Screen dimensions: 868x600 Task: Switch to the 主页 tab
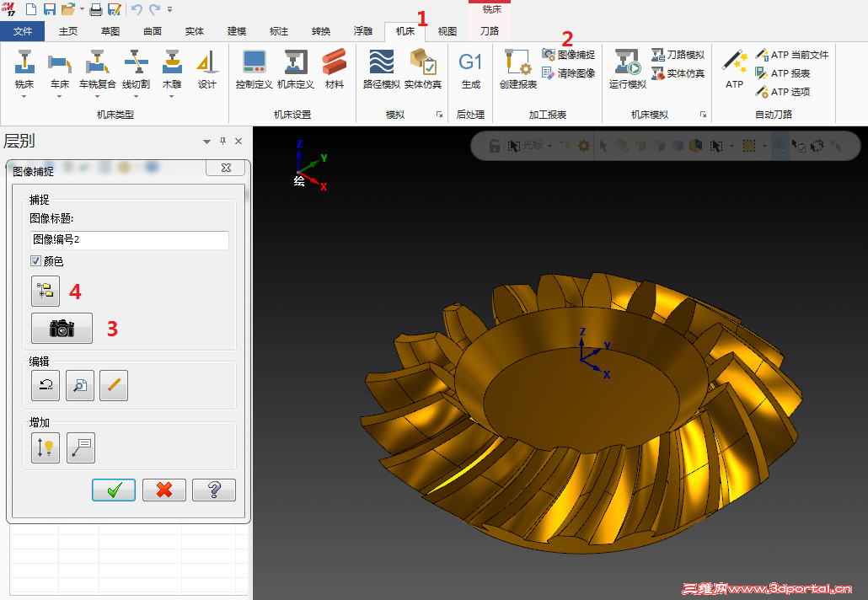coord(68,31)
